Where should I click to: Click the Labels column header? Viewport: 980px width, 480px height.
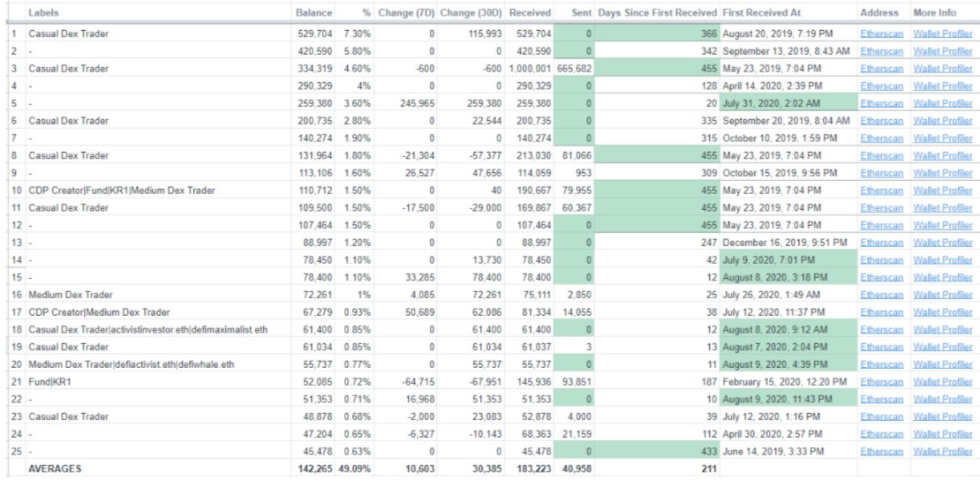click(43, 13)
